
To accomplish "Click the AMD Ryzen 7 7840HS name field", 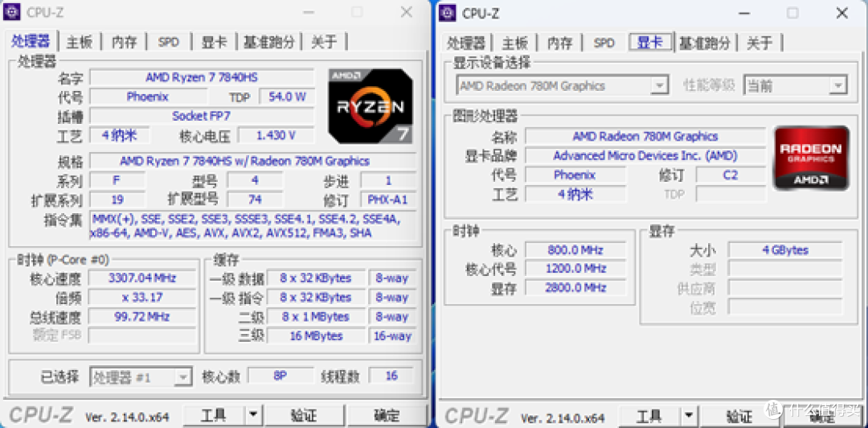I will pyautogui.click(x=202, y=77).
